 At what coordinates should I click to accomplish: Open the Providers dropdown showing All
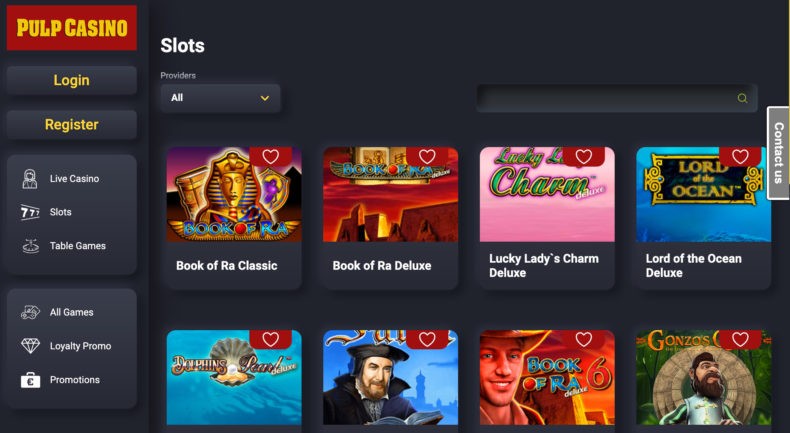pos(220,98)
